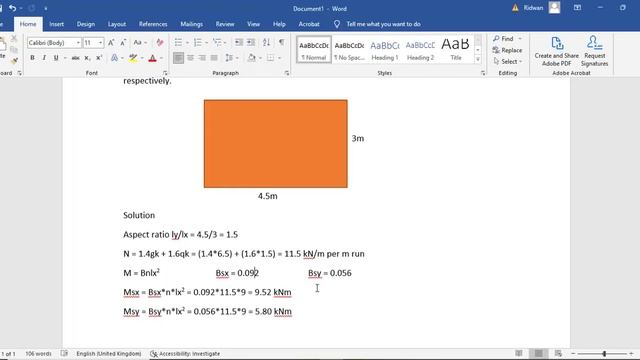This screenshot has width=640, height=360.
Task: Click Accessibility: Investigate in status bar
Action: 185,353
